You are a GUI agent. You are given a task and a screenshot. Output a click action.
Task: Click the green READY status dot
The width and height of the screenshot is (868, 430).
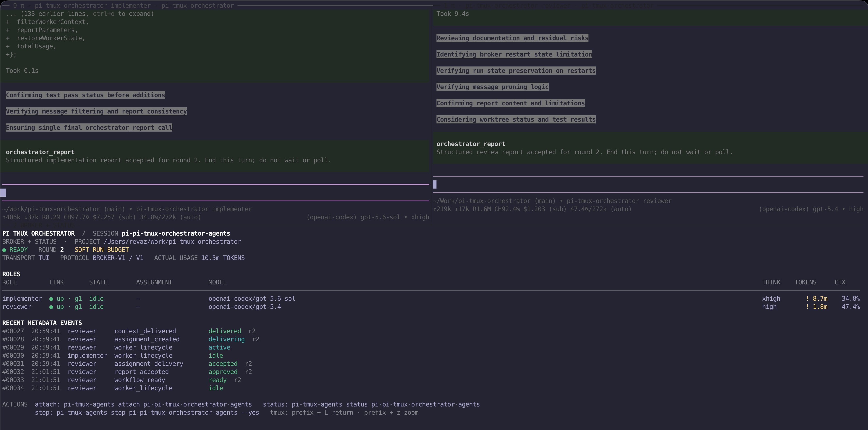click(x=4, y=250)
